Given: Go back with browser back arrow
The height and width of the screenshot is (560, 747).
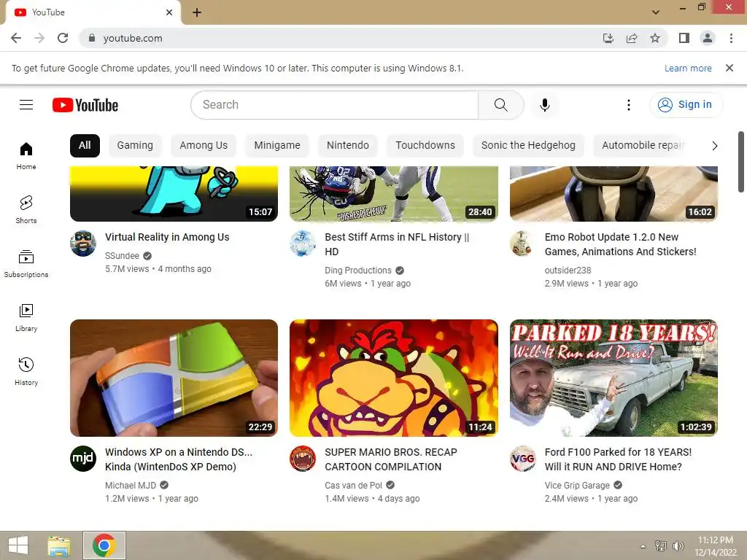Looking at the screenshot, I should (16, 38).
